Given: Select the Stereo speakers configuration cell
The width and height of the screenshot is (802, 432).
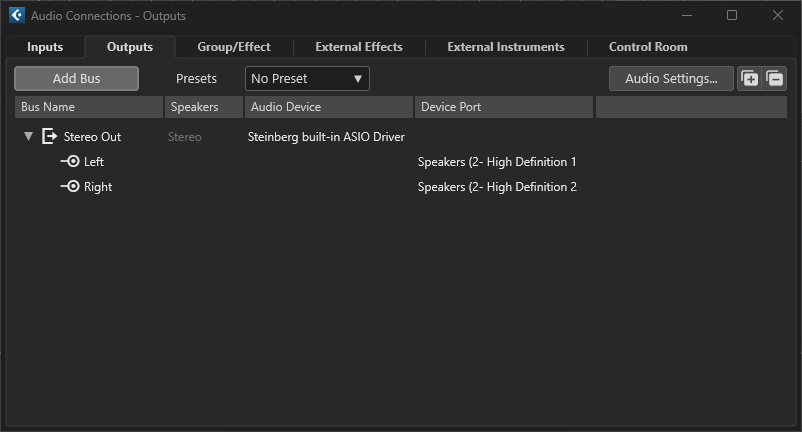Looking at the screenshot, I should click(185, 137).
